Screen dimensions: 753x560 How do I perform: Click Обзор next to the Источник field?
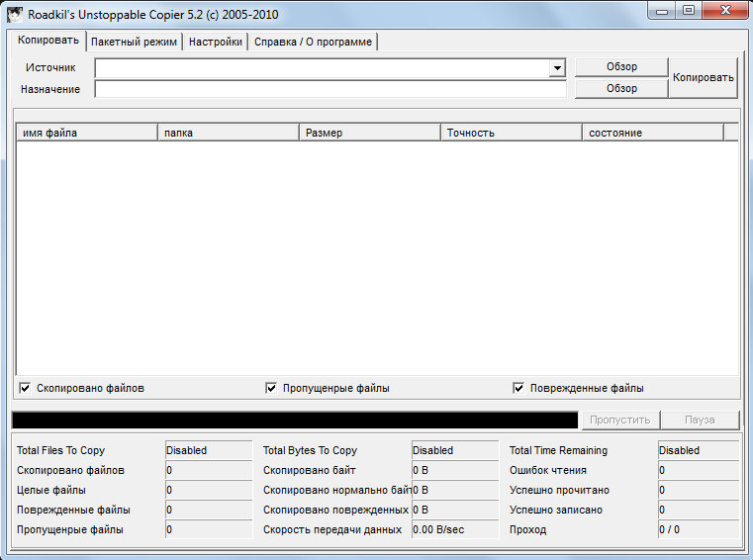(x=621, y=66)
